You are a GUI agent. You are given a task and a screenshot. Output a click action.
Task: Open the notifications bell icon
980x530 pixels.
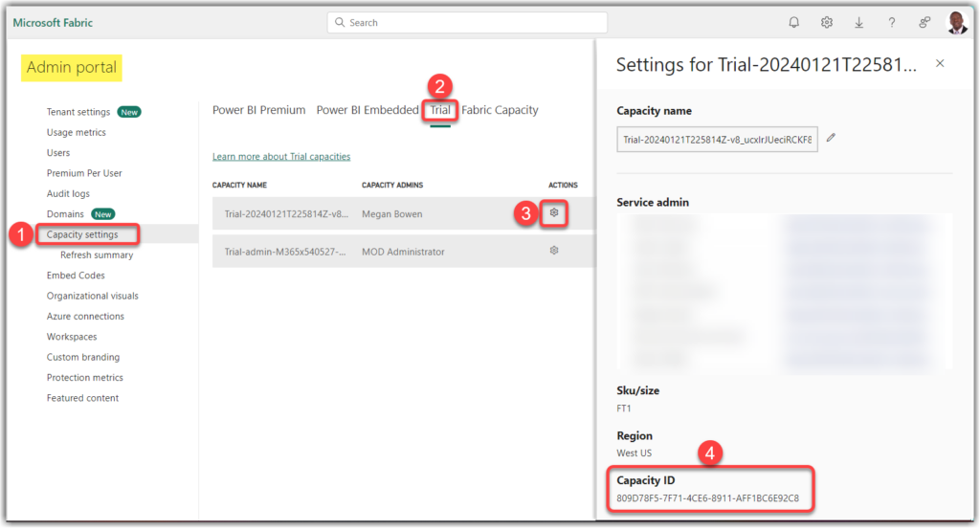click(x=793, y=23)
